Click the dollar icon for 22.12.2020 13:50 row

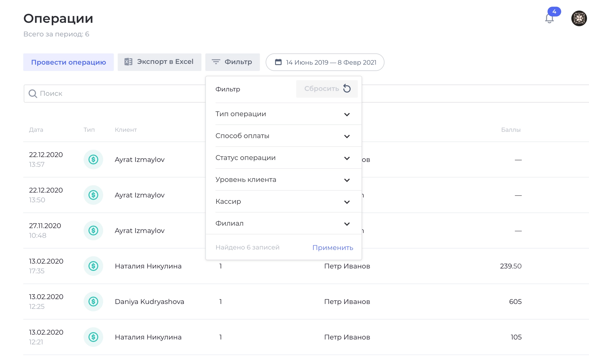pyautogui.click(x=93, y=195)
